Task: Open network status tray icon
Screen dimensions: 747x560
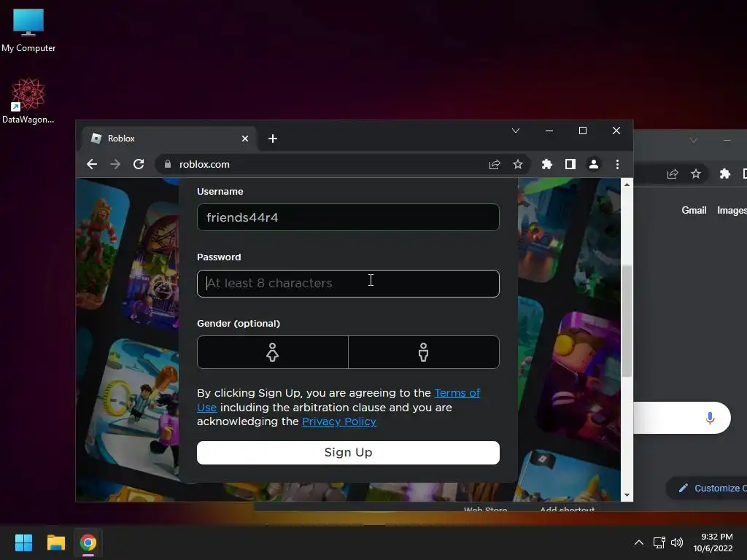Action: 659,542
